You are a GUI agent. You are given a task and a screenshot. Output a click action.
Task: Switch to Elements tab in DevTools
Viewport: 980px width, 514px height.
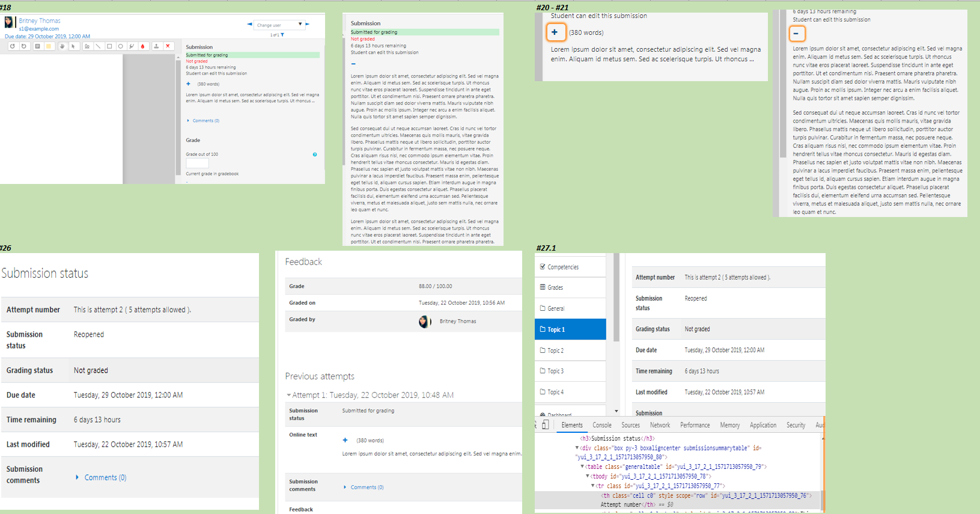[572, 425]
